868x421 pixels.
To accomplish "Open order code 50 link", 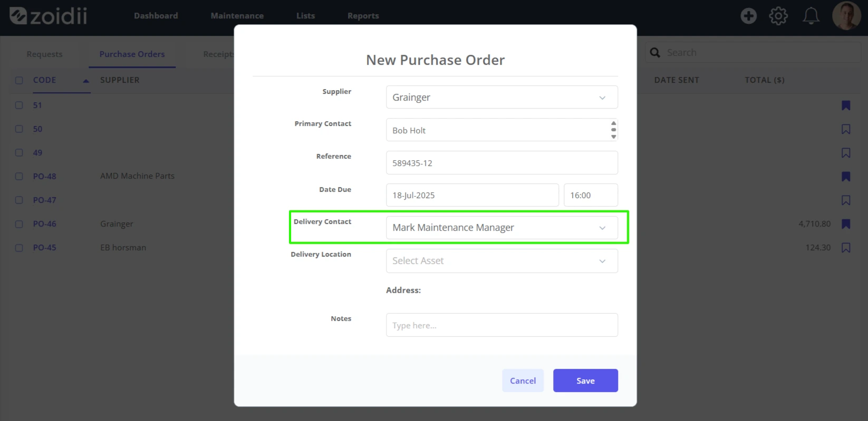I will [x=37, y=129].
